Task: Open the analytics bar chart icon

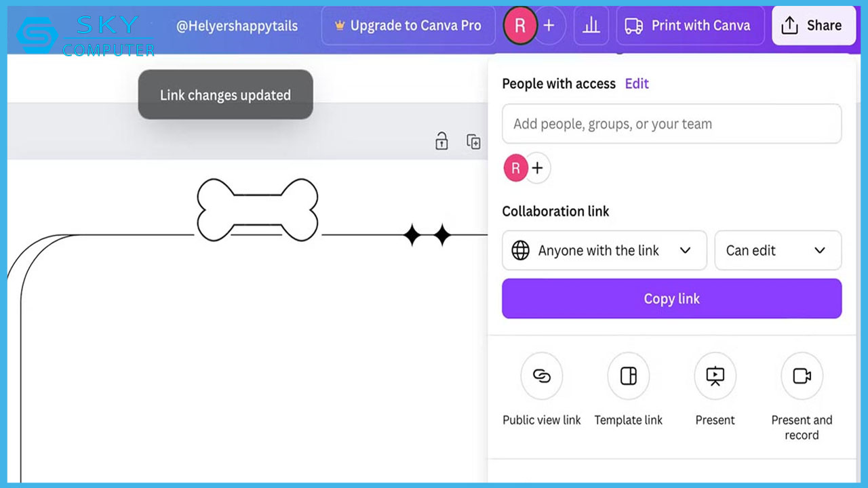Action: 591,26
